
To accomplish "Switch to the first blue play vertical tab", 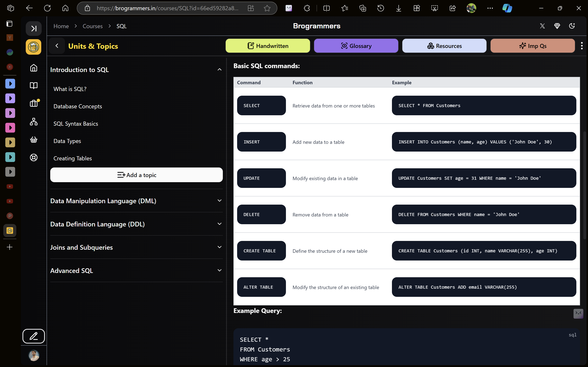I will point(10,84).
